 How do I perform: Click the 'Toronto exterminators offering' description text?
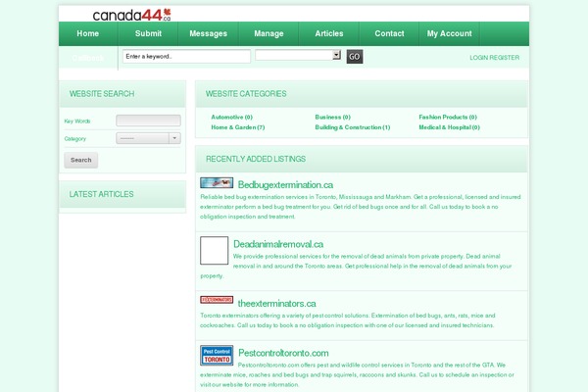click(x=348, y=320)
